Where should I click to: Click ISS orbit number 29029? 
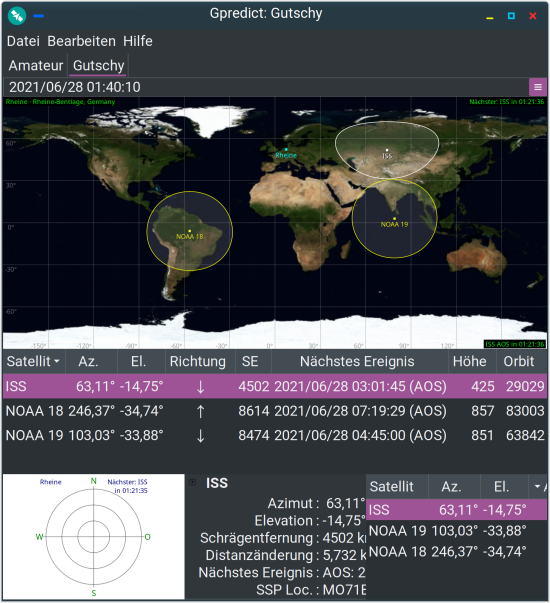tap(525, 386)
